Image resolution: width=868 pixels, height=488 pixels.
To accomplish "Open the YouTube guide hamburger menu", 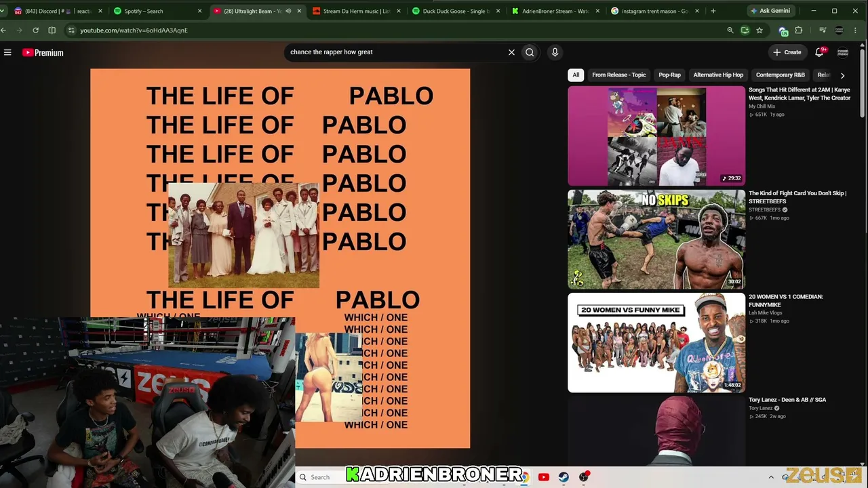I will point(7,52).
